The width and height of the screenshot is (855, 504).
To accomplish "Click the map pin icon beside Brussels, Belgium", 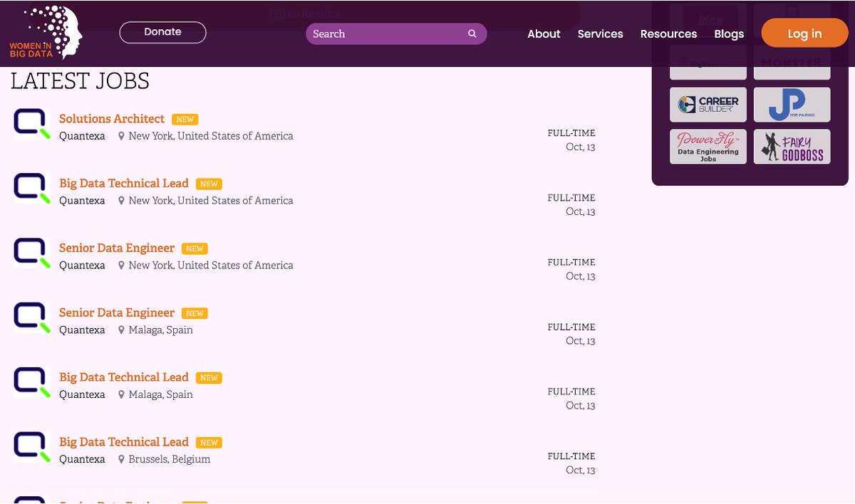I will 121,459.
